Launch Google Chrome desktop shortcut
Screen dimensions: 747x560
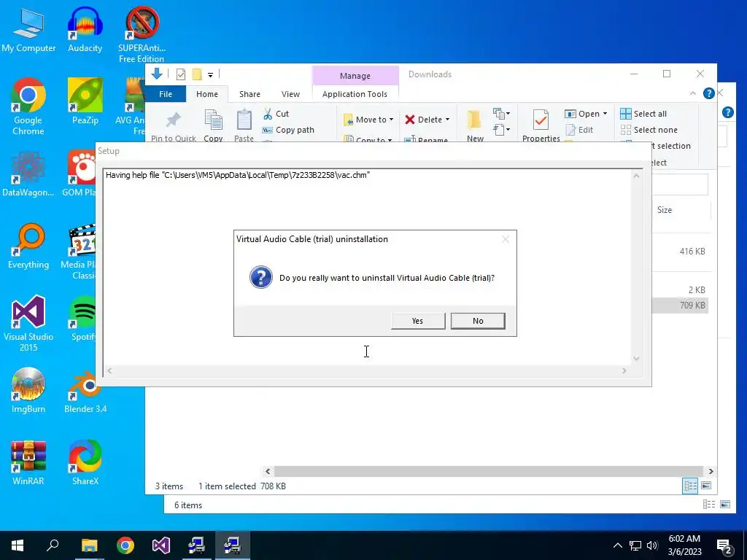(x=28, y=106)
